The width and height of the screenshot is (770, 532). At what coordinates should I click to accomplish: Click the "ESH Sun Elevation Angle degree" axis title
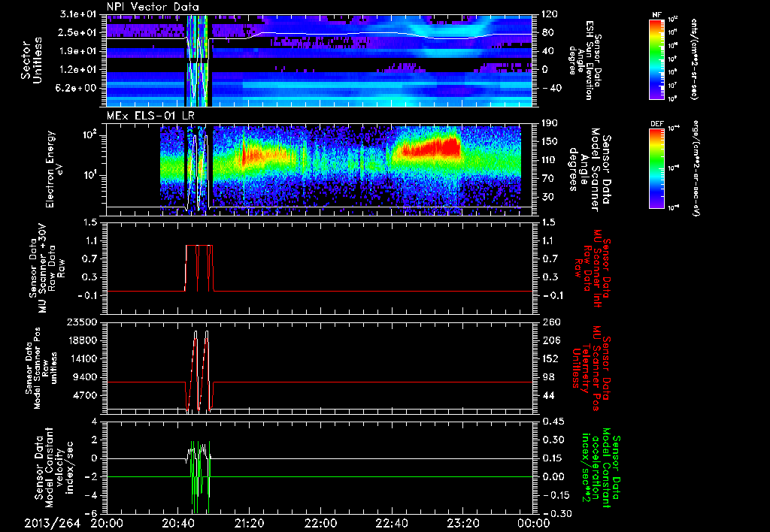point(585,60)
